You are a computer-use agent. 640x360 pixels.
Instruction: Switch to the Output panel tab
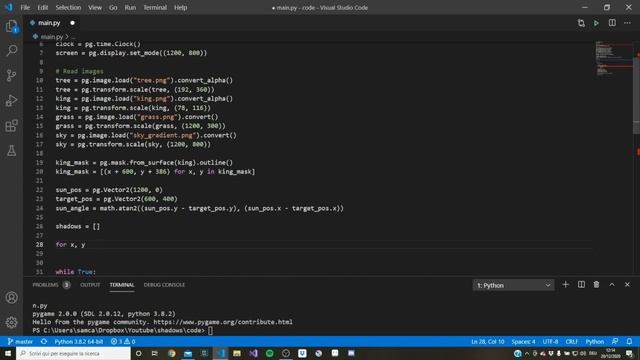pyautogui.click(x=90, y=284)
